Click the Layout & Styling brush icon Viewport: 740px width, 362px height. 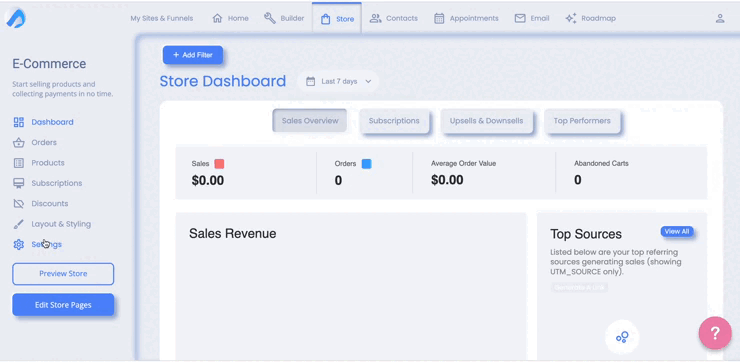point(18,224)
